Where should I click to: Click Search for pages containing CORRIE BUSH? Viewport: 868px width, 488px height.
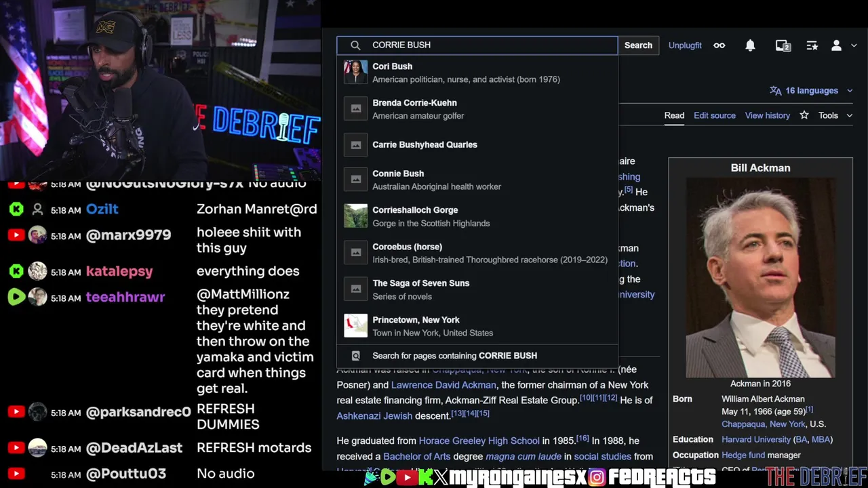pyautogui.click(x=477, y=356)
